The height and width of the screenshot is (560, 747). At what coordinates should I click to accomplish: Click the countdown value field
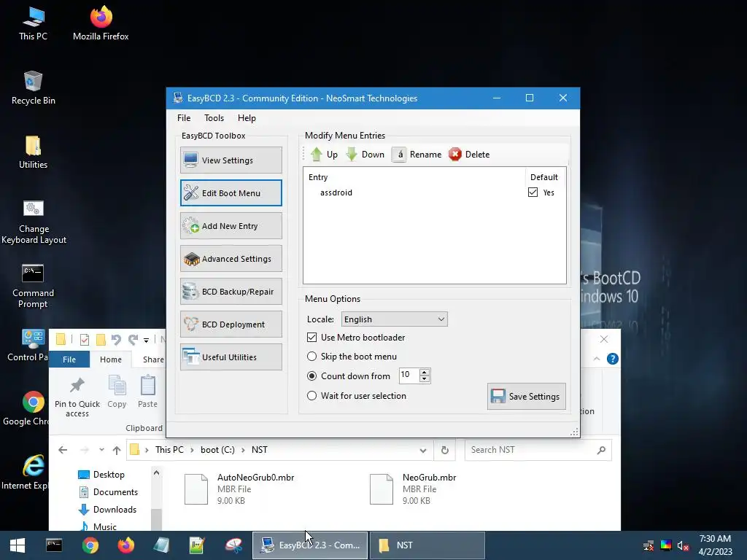pyautogui.click(x=409, y=376)
